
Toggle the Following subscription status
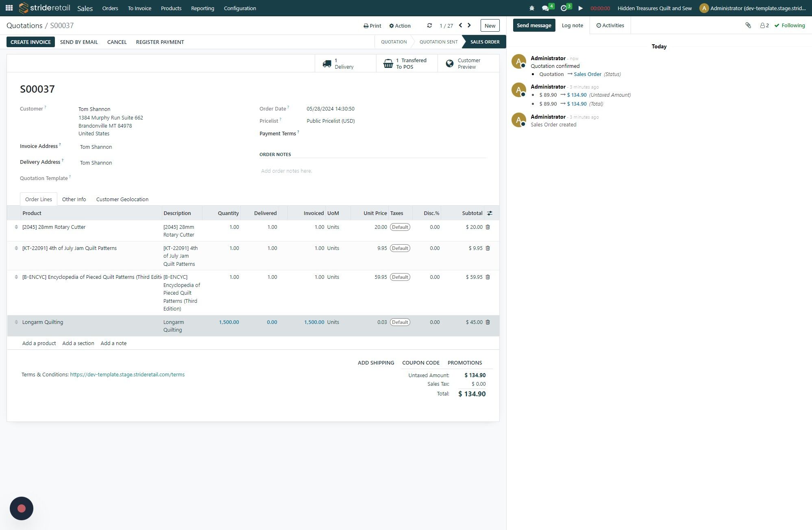[789, 25]
